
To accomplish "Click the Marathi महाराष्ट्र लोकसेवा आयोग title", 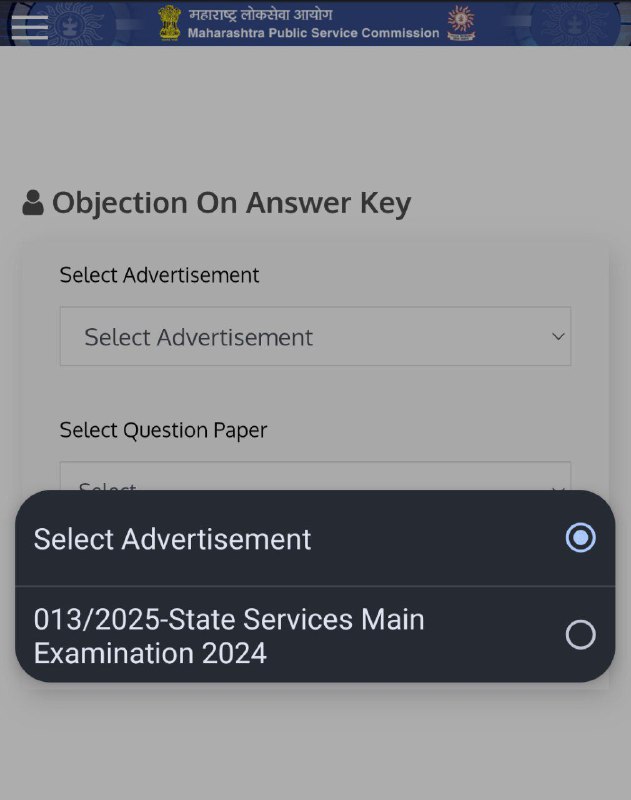I will (260, 14).
